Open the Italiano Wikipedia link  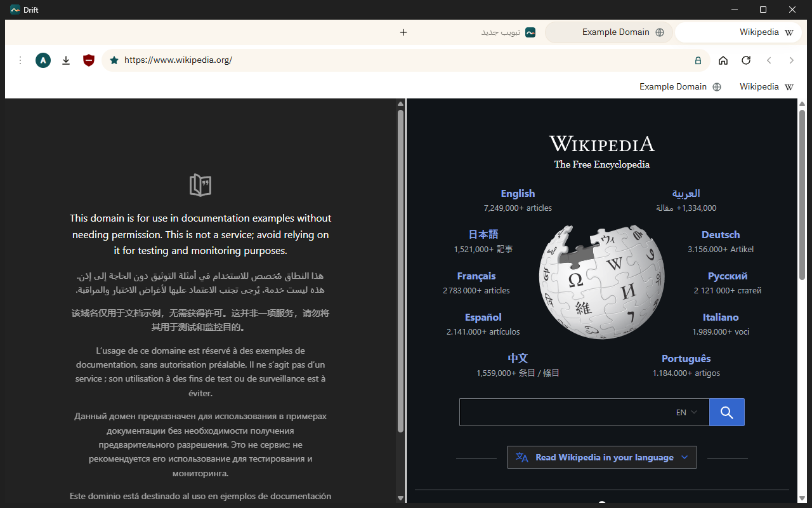[721, 317]
